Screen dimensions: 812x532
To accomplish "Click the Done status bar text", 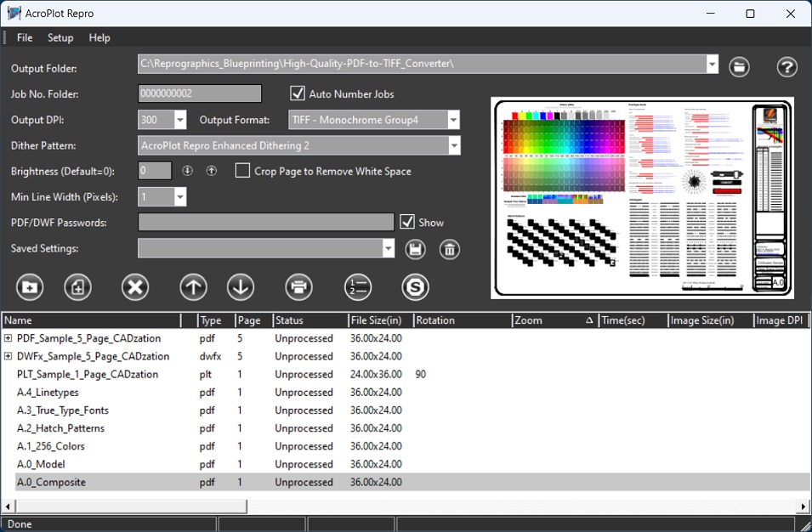I will coord(20,524).
